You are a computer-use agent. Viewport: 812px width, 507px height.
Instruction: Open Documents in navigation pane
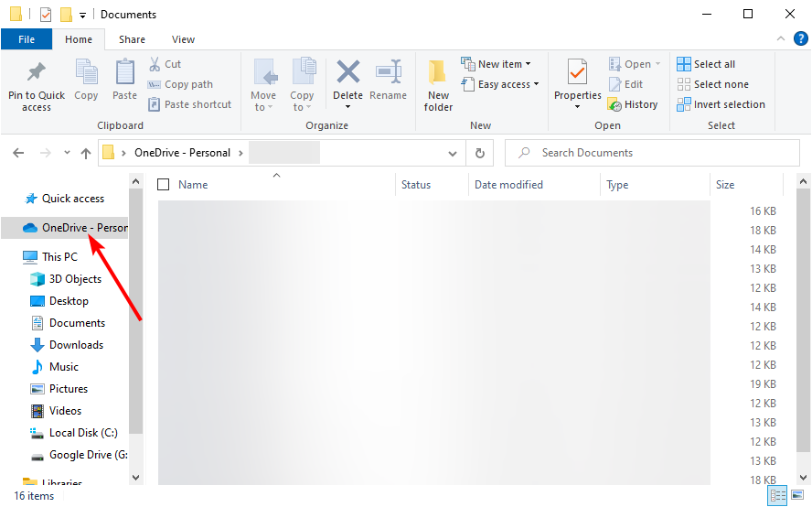tap(68, 323)
